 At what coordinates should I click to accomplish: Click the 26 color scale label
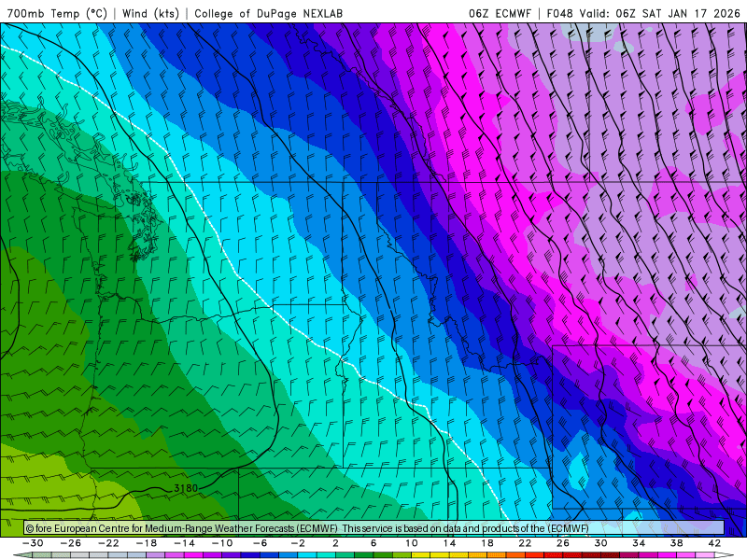coord(563,543)
